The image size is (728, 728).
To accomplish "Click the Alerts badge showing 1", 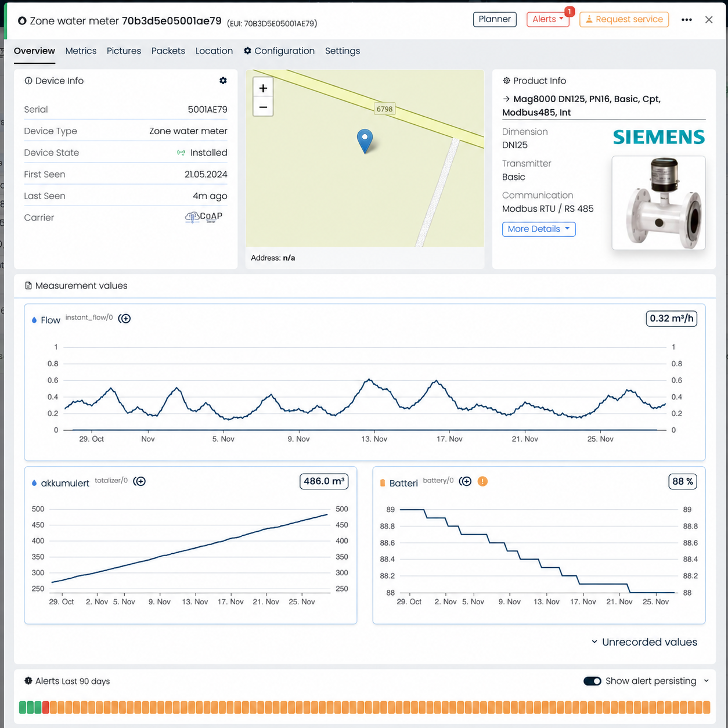I will coord(570,12).
